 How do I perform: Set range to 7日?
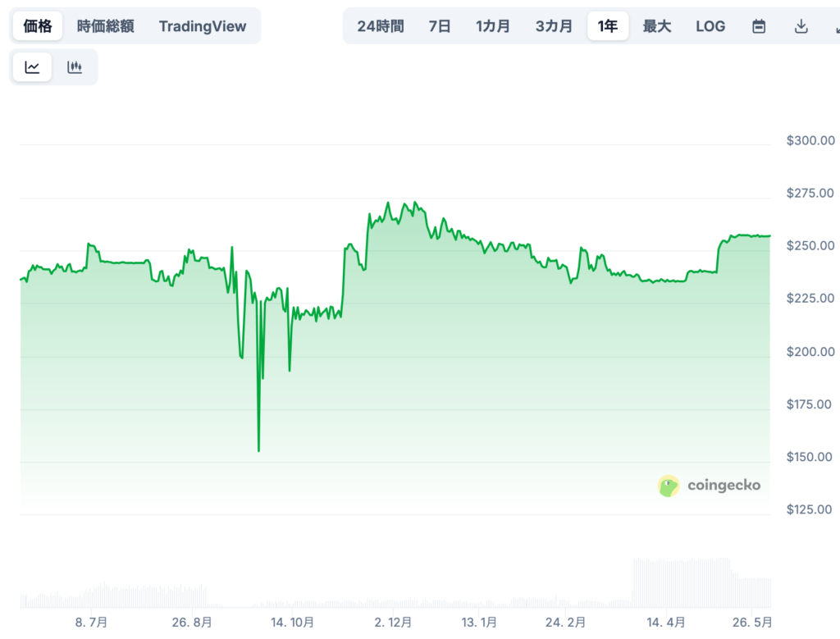440,25
